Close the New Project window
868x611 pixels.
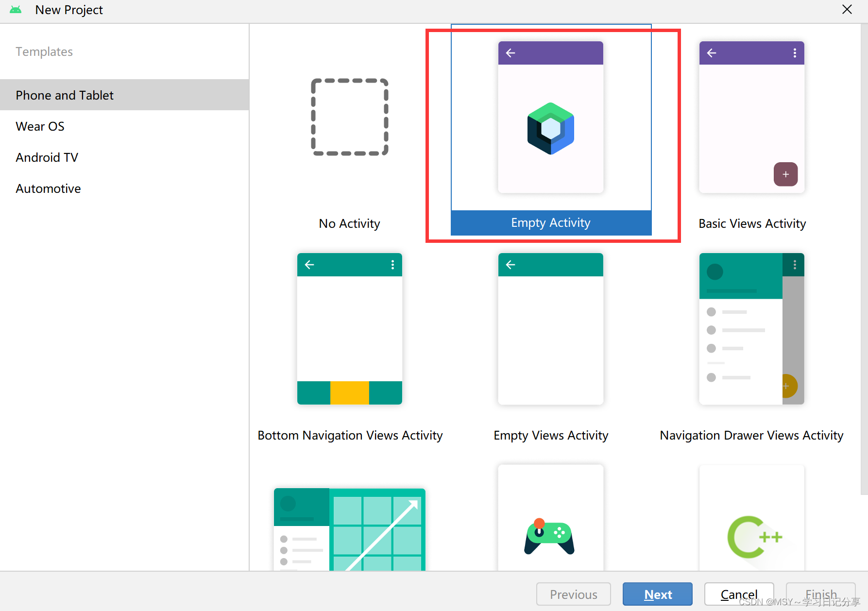[847, 10]
